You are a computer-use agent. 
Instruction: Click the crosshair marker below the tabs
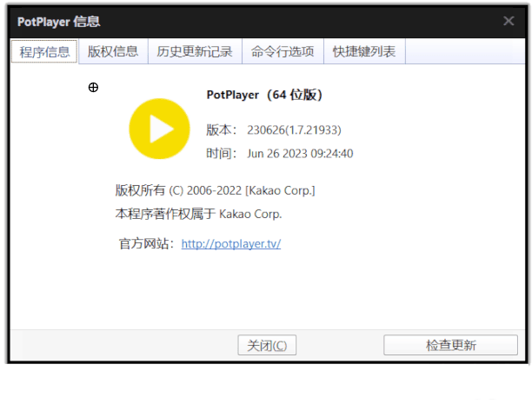tap(94, 87)
